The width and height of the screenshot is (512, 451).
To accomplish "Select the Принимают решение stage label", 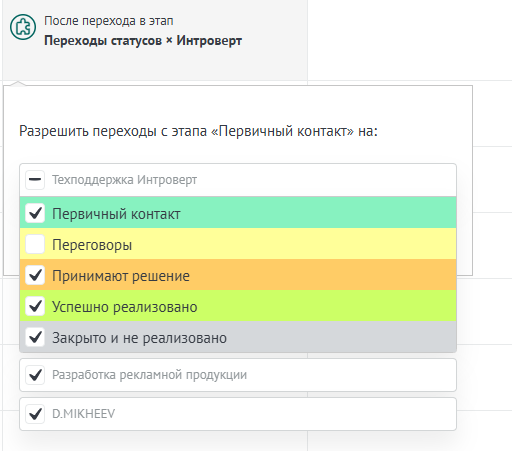I will (x=121, y=276).
